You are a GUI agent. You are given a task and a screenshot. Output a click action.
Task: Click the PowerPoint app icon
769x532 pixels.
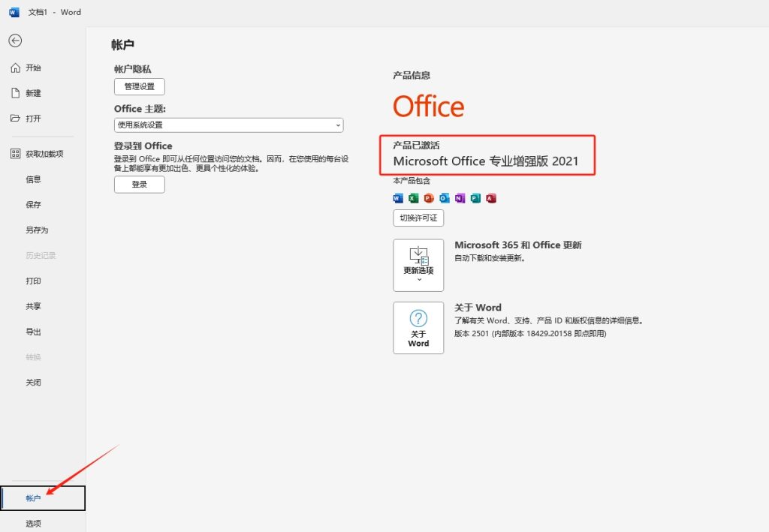[429, 198]
